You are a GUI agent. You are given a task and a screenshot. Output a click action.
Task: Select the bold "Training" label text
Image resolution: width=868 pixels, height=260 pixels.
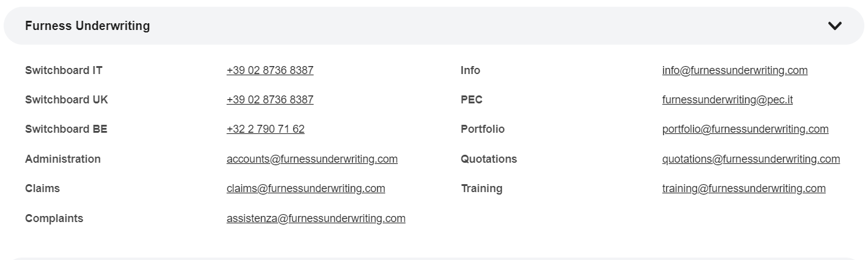[x=481, y=188]
